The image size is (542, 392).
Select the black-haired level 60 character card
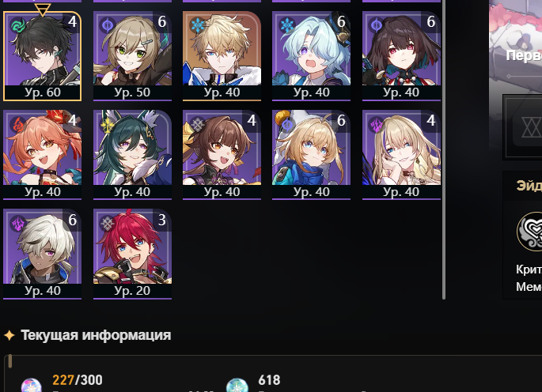pyautogui.click(x=42, y=56)
